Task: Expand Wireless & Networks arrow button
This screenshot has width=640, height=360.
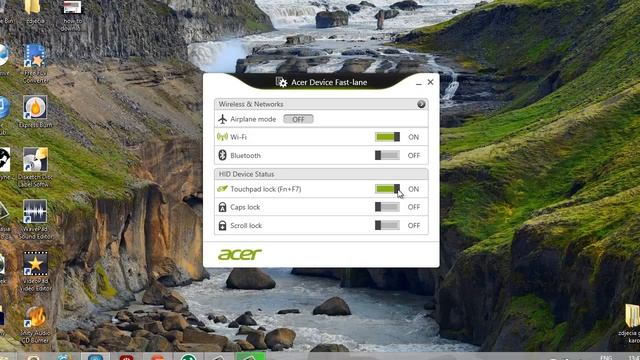Action: pyautogui.click(x=421, y=104)
